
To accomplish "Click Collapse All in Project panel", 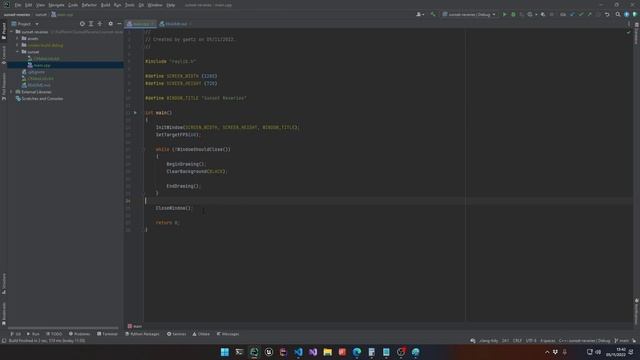I will coord(100,24).
